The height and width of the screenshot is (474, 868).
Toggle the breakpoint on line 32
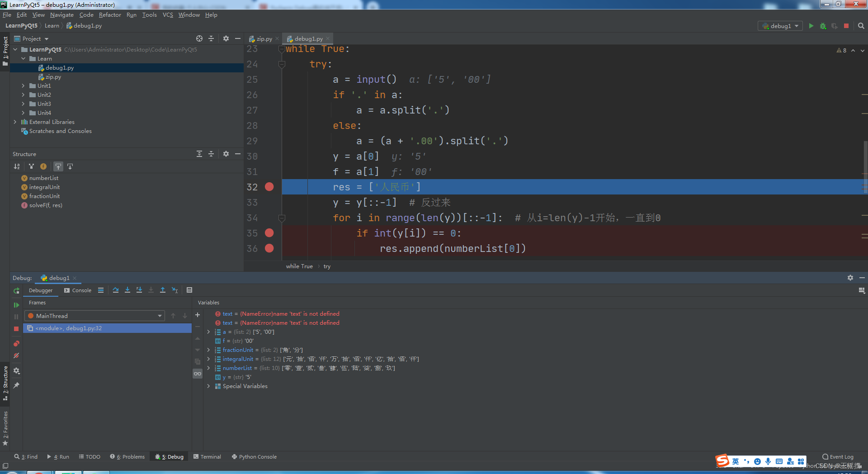tap(269, 187)
